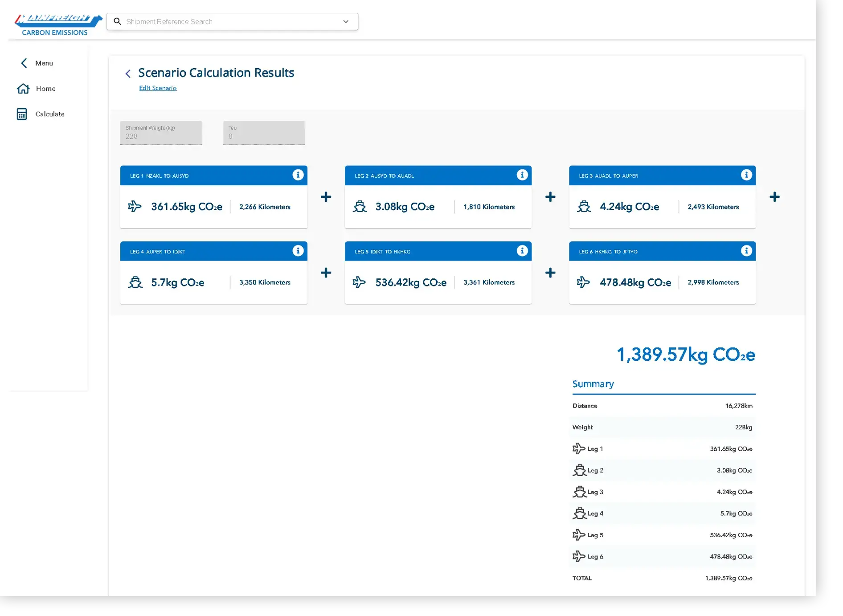Click the search magnifier icon

coord(117,21)
